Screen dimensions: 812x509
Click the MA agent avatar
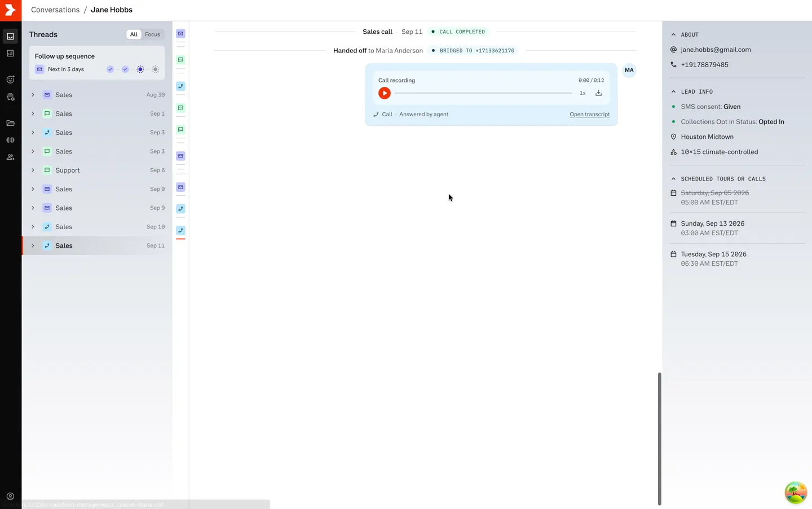pos(629,71)
